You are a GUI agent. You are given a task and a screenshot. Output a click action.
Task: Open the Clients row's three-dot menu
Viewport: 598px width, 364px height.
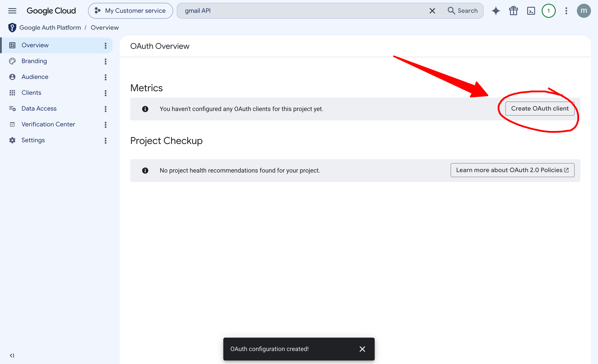(x=106, y=93)
